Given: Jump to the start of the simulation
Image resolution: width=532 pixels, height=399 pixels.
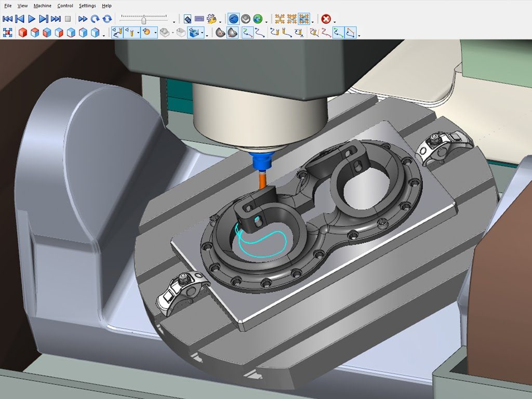Looking at the screenshot, I should click(7, 19).
